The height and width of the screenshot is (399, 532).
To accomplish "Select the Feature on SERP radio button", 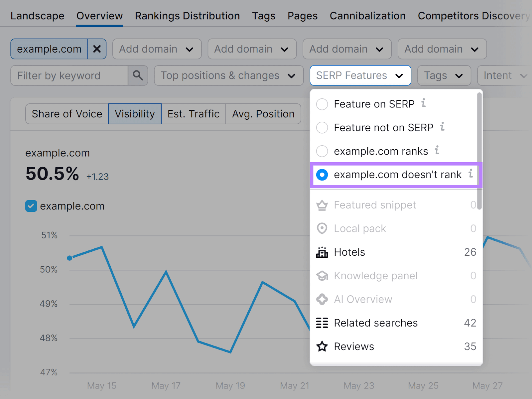I will coord(322,104).
